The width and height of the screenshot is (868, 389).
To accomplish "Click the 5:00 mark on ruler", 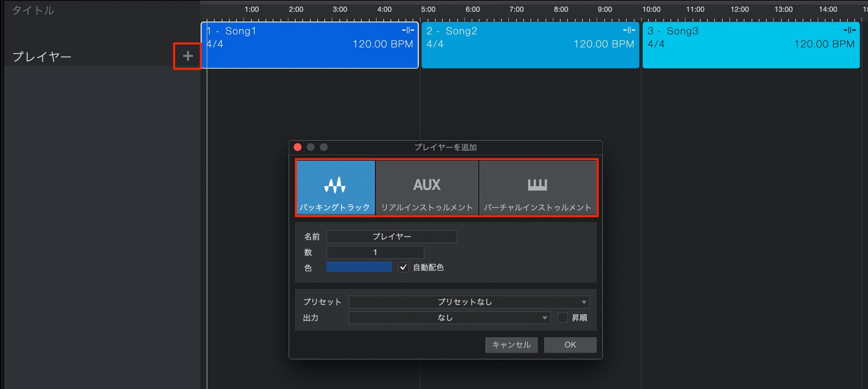I will point(428,9).
